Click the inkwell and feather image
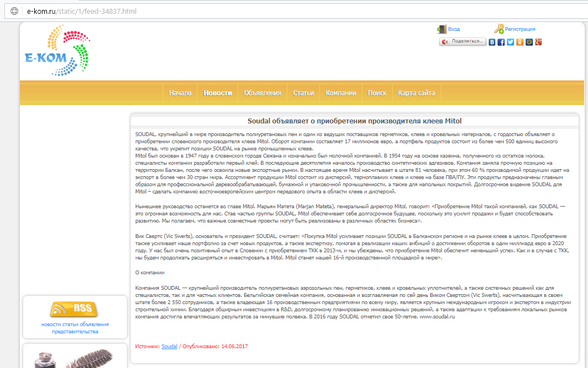This screenshot has height=368, width=588. tap(73, 358)
